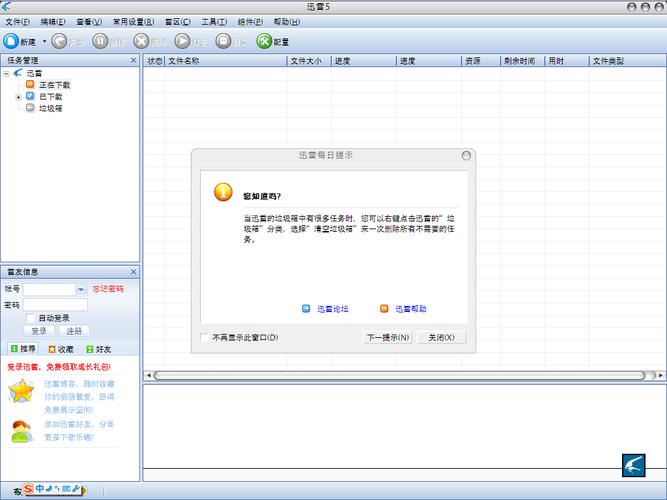Open the arrow dropdown beside 新建
Viewport: 667px width, 500px height.
pyautogui.click(x=44, y=42)
